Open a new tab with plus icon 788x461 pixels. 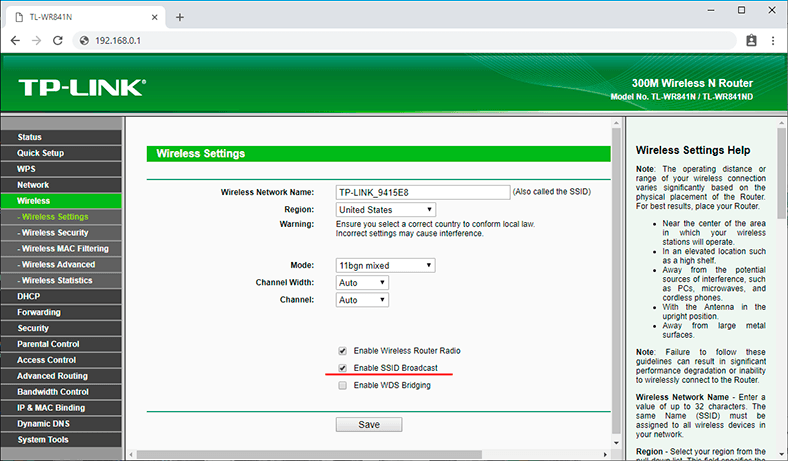click(x=179, y=18)
